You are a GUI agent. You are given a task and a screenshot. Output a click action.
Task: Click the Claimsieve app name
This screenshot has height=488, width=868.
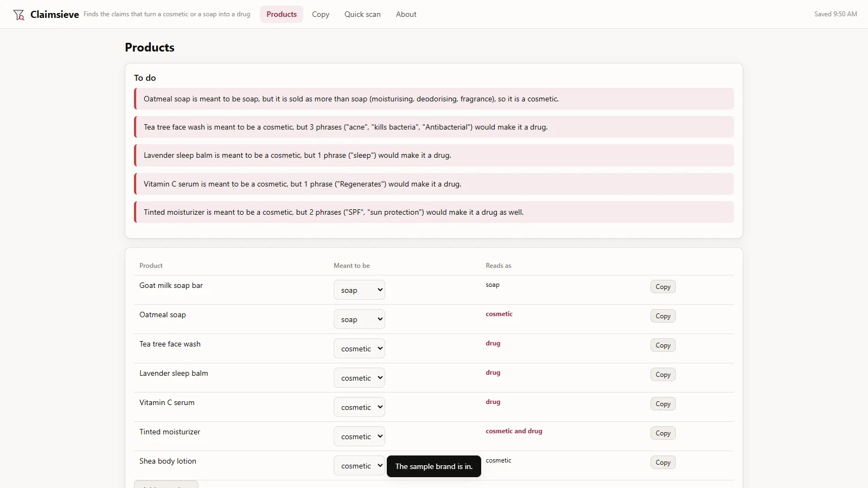tap(55, 15)
